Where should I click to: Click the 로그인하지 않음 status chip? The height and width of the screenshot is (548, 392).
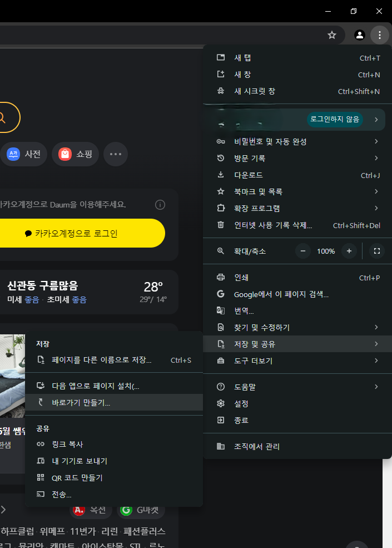point(335,120)
